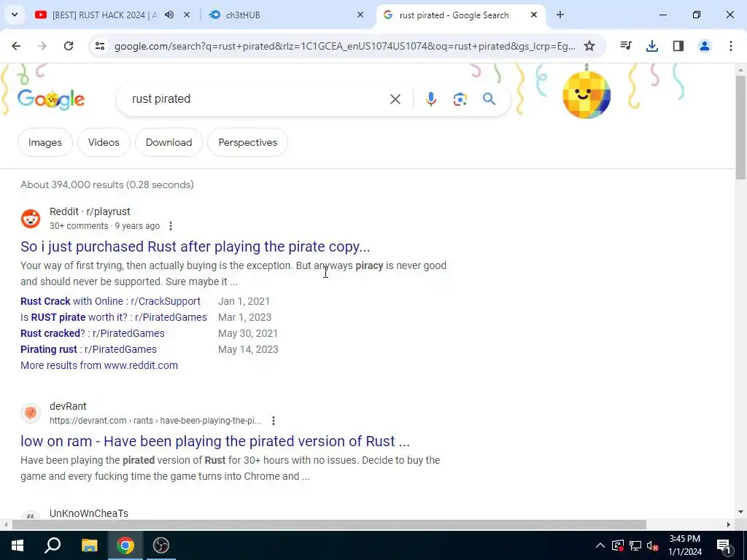Select the Perspectives filter chip
Viewport: 747px width, 560px height.
coord(248,142)
